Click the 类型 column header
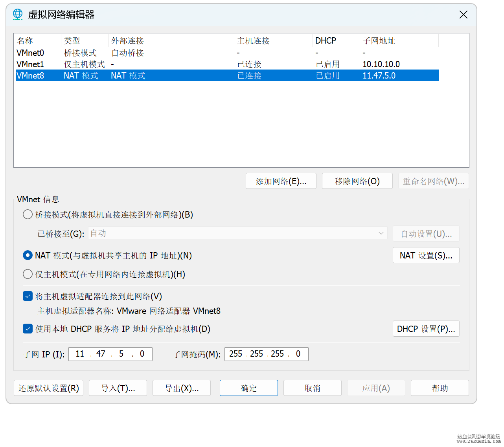 click(85, 40)
